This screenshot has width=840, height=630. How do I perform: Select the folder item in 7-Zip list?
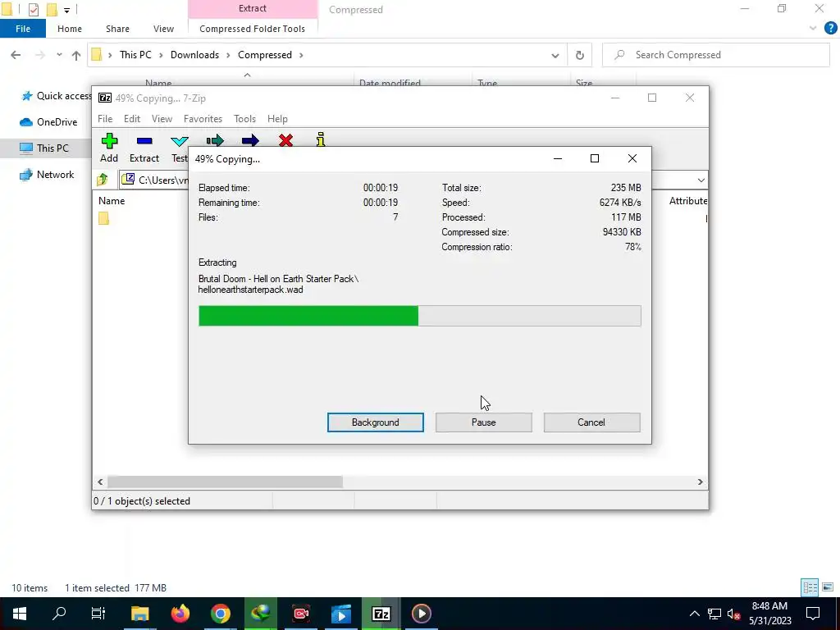click(x=103, y=218)
